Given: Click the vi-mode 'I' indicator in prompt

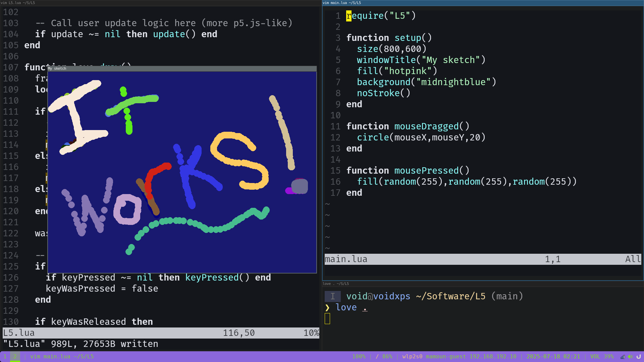Looking at the screenshot, I should point(332,296).
